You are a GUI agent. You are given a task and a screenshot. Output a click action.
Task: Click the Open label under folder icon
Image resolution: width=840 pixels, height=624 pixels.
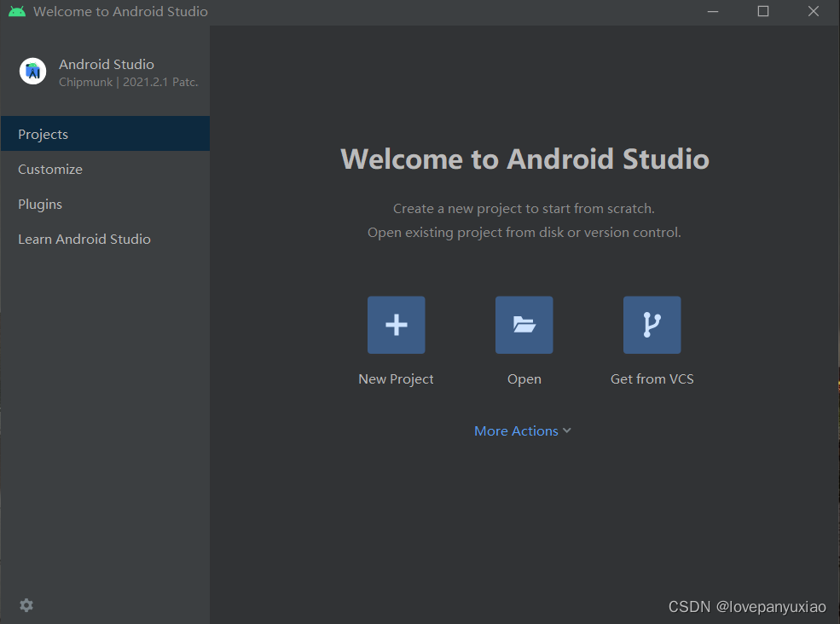[x=524, y=379]
